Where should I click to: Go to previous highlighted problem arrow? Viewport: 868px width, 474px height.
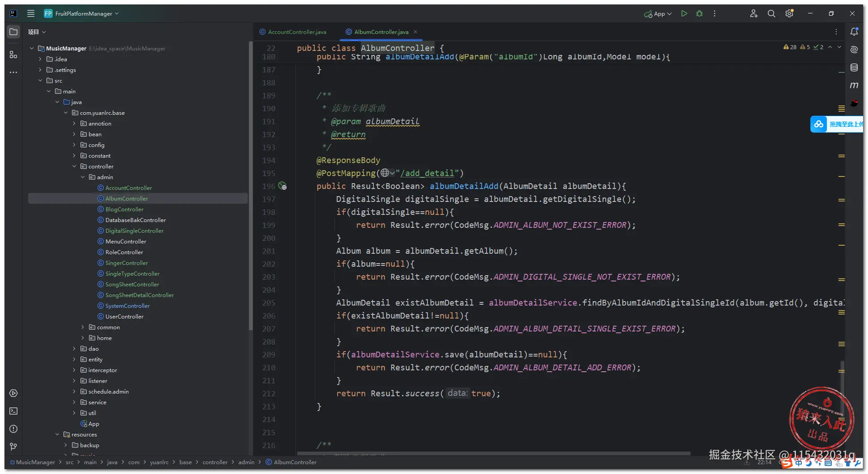tap(830, 47)
